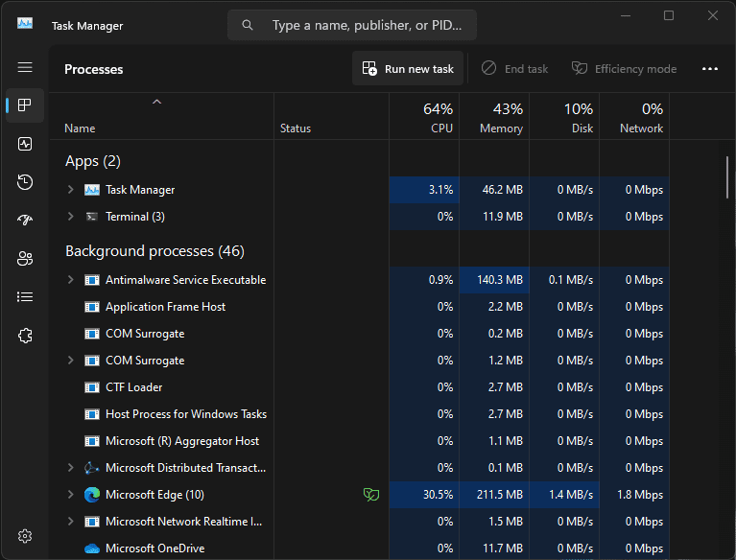Expand Microsoft Network Realtime row
The height and width of the screenshot is (560, 736).
coord(70,521)
